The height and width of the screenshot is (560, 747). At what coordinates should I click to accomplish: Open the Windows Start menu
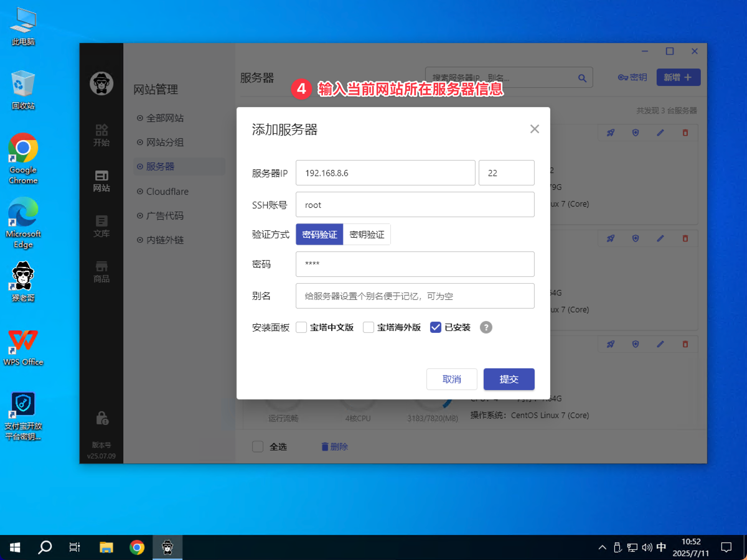15,548
